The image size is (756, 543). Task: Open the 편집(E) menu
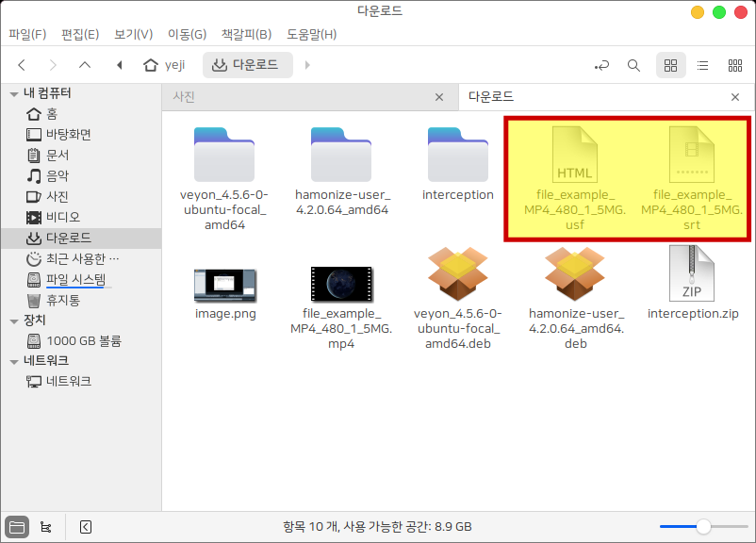tap(80, 35)
